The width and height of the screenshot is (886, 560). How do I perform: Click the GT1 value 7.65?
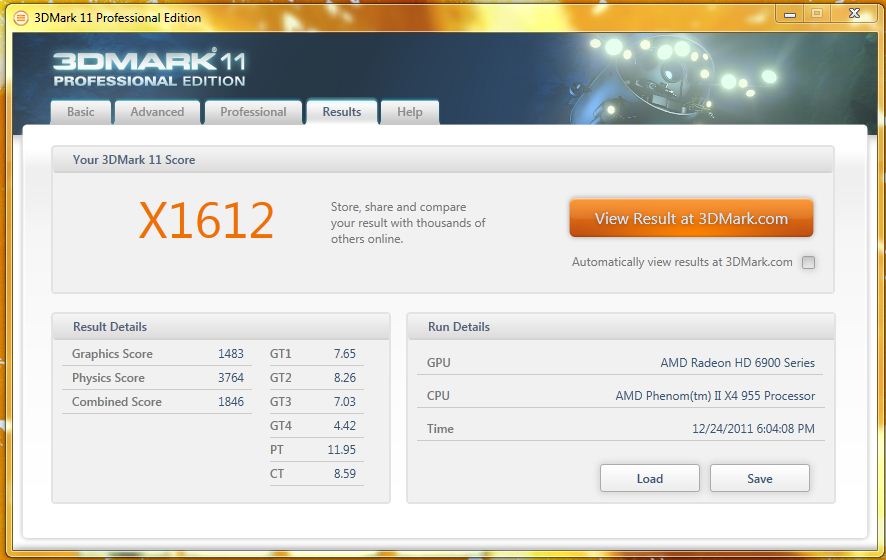pos(345,354)
